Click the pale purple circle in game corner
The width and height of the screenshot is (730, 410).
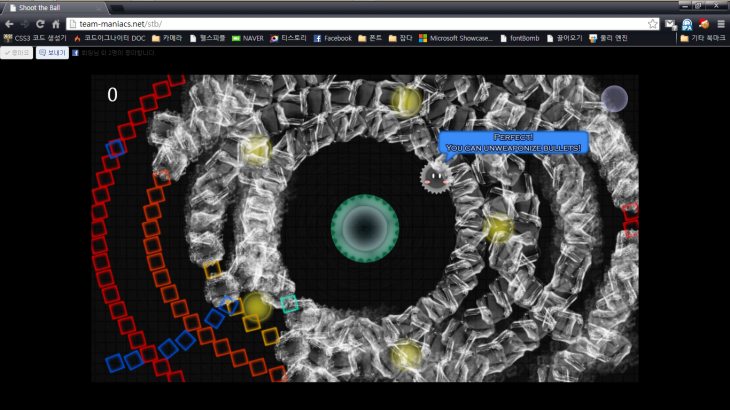point(614,99)
